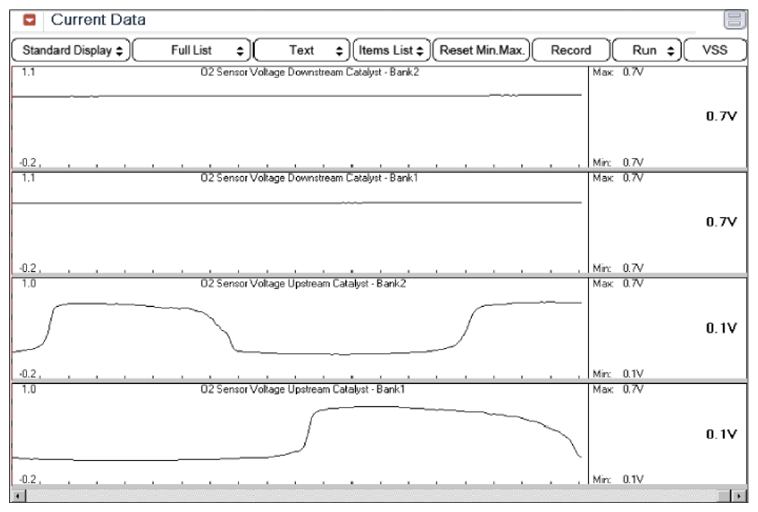Open the Standard Display dropdown
This screenshot has width=758, height=512.
pyautogui.click(x=71, y=49)
